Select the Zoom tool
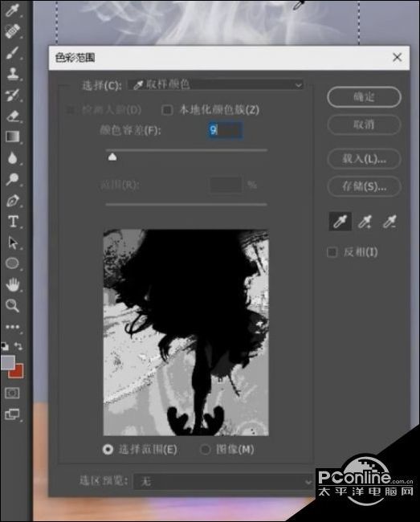420x522 pixels. pyautogui.click(x=13, y=306)
